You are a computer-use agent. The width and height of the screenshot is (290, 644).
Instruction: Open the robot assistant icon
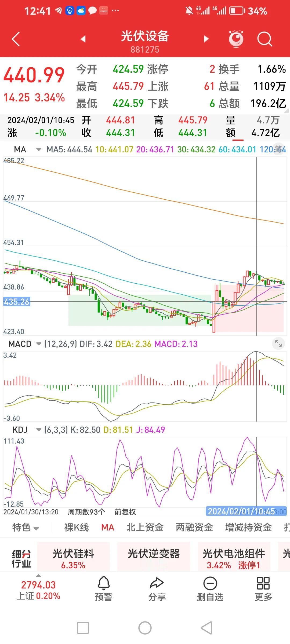click(x=236, y=39)
